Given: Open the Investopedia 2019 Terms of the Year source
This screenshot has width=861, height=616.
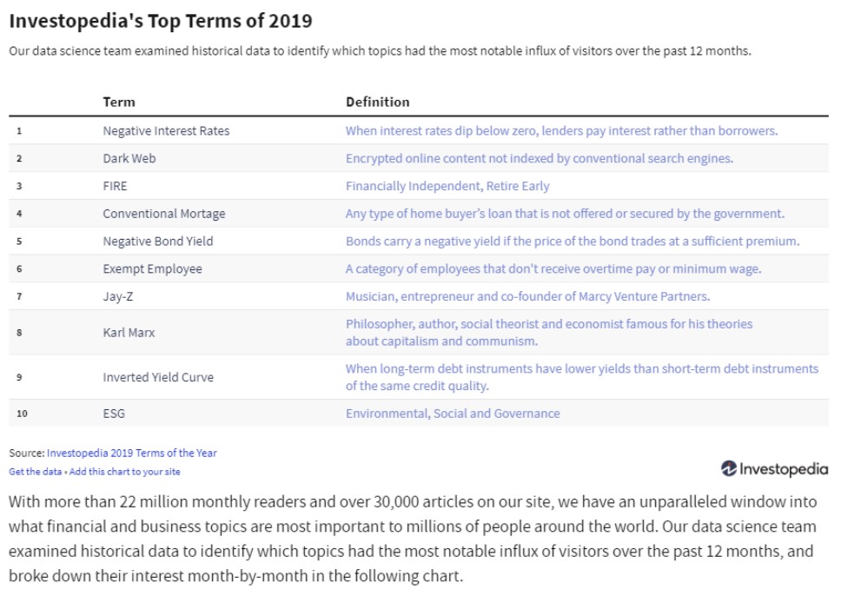Looking at the screenshot, I should pyautogui.click(x=132, y=453).
